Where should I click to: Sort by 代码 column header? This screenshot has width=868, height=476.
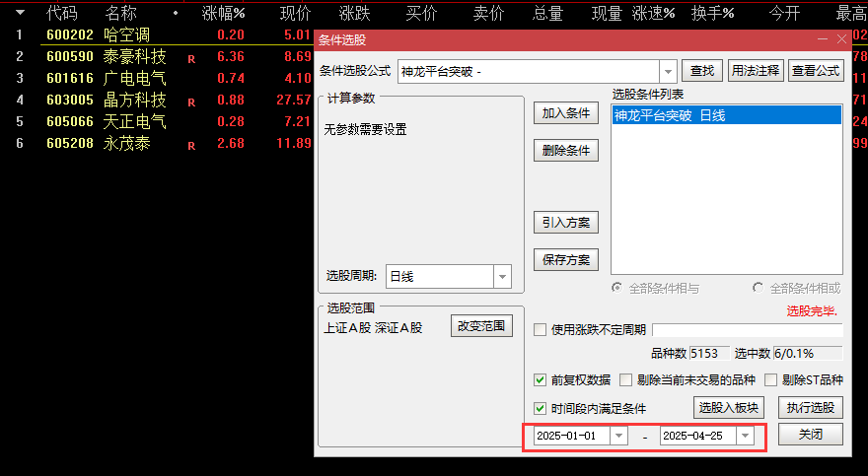[62, 12]
